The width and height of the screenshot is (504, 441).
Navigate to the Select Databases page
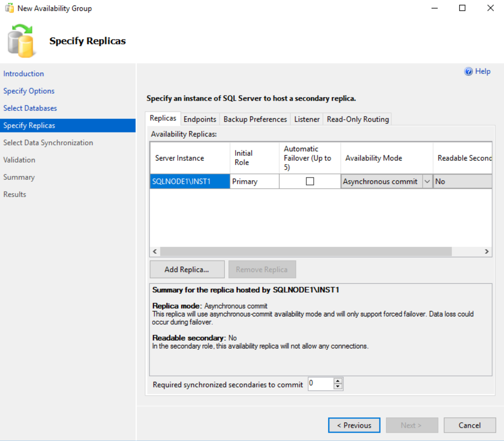click(30, 108)
